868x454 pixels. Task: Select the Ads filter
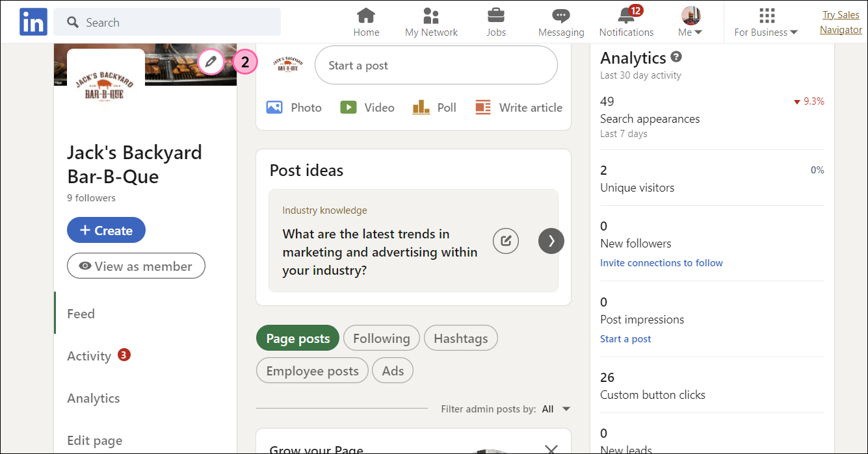coord(393,371)
